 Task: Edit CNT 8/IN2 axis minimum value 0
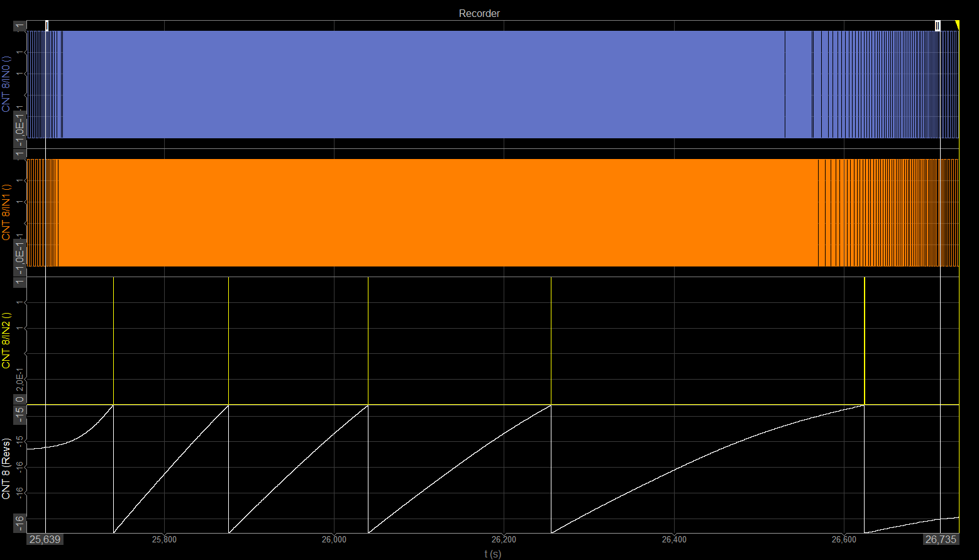point(20,399)
